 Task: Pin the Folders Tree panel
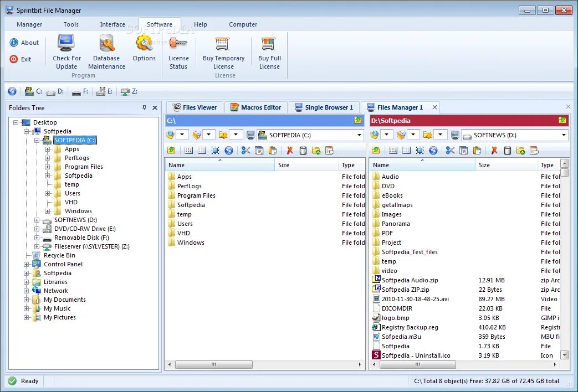click(144, 107)
